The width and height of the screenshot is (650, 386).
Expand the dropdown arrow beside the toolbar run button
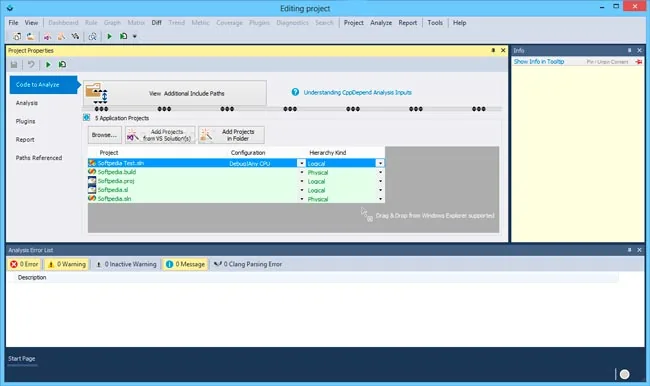pos(135,36)
